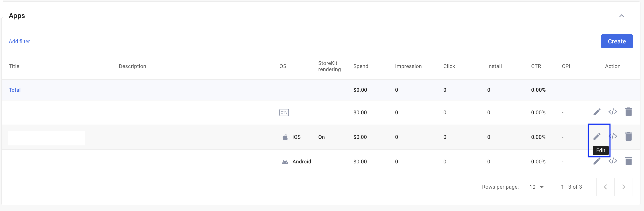644x211 pixels.
Task: Collapse the Apps section
Action: point(621,16)
